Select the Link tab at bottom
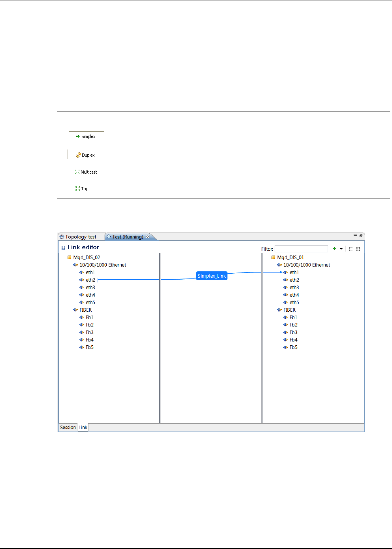Image resolution: width=392 pixels, height=549 pixels. (x=83, y=428)
